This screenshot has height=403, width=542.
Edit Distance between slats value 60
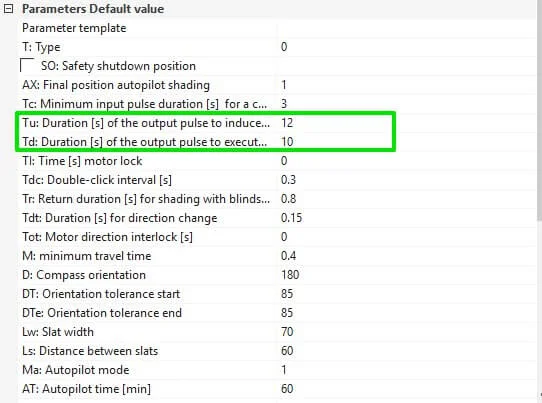(x=287, y=351)
